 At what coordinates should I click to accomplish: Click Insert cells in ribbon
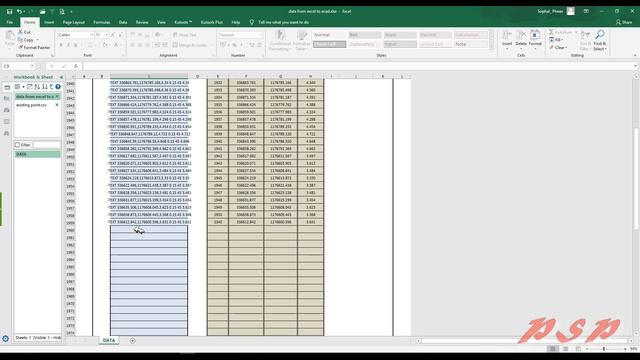click(507, 40)
